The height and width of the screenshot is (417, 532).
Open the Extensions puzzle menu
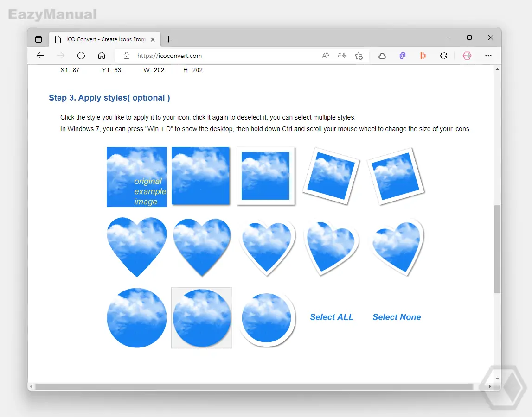[443, 56]
